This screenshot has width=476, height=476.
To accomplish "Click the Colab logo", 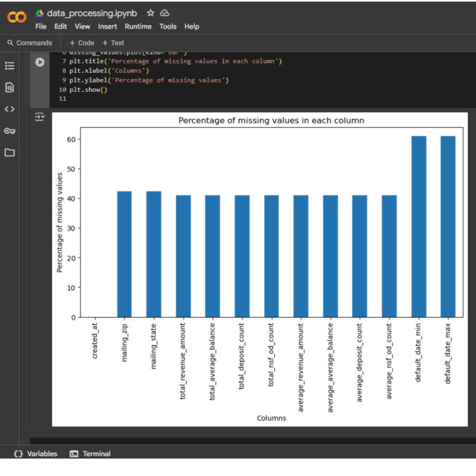I will pyautogui.click(x=17, y=17).
